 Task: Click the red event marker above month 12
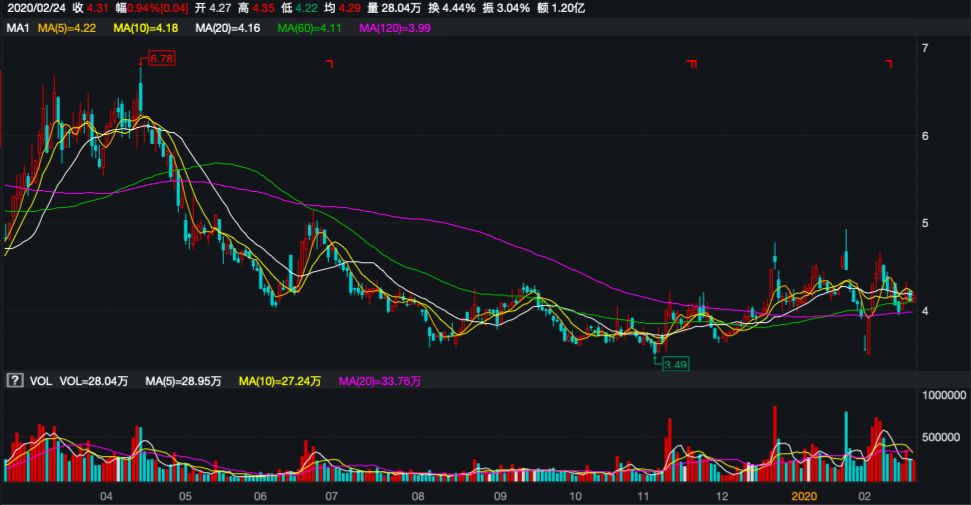click(x=691, y=64)
